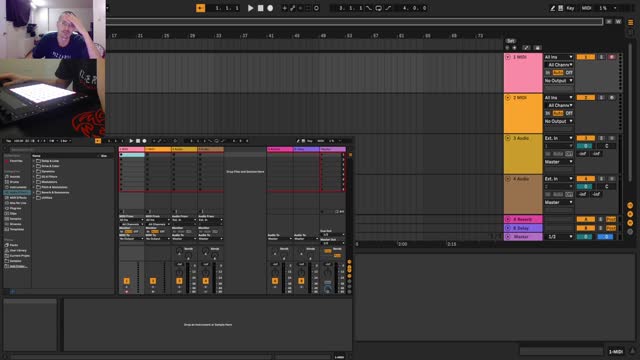Viewport: 640px width, 360px height.
Task: Click orange button in session window control bar
Action: pyautogui.click(x=98, y=141)
